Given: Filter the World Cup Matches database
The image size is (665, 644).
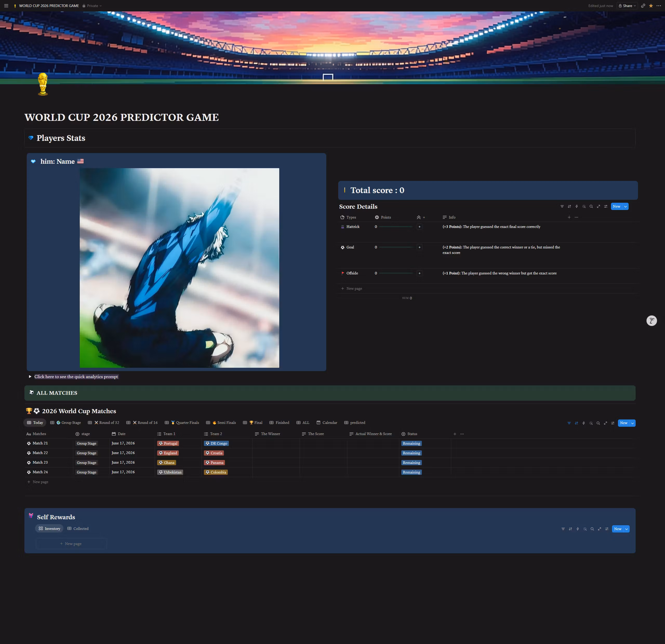Looking at the screenshot, I should click(x=569, y=423).
